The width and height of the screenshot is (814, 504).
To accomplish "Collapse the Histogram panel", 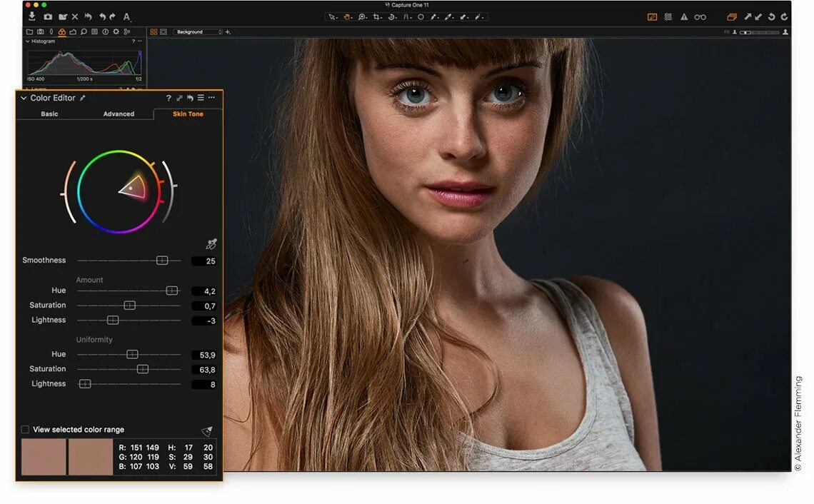I will [x=28, y=41].
